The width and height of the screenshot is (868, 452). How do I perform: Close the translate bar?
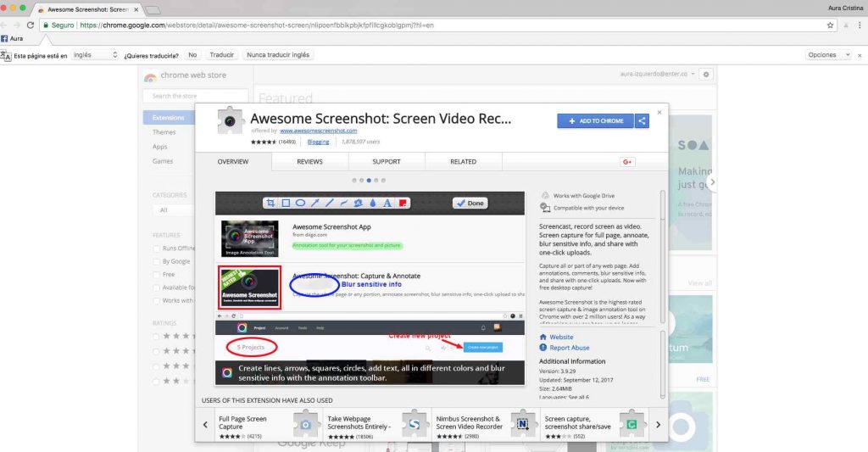[x=860, y=55]
